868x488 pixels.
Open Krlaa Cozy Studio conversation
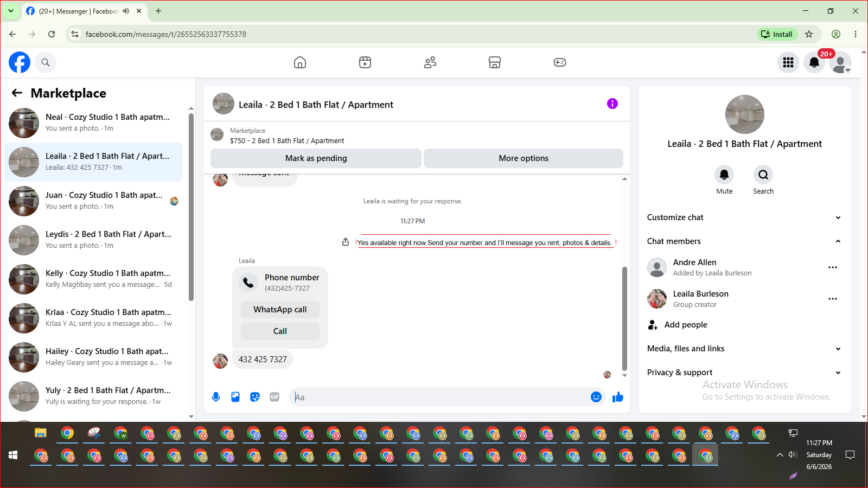coord(93,318)
